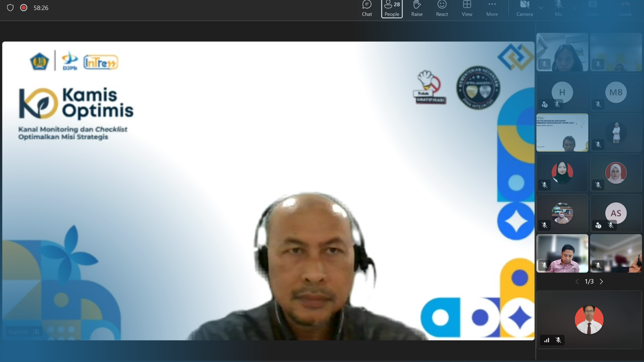Unmute the Mic
The height and width of the screenshot is (362, 644).
point(558,9)
